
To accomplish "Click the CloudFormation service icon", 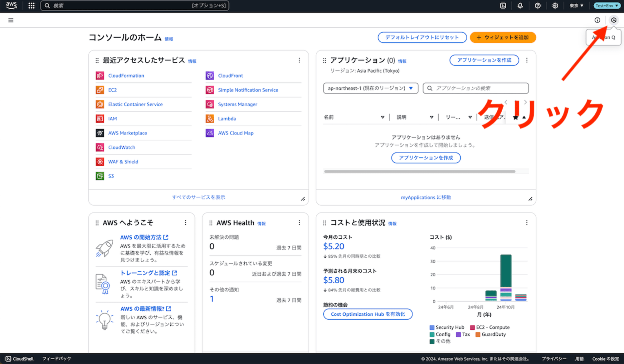I will 100,75.
